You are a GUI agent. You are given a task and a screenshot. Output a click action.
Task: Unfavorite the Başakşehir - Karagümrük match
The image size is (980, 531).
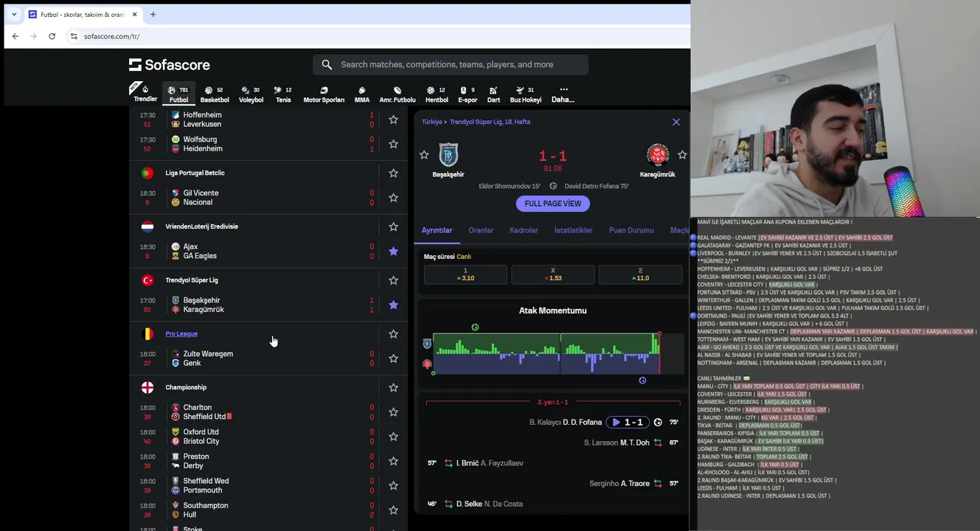point(393,305)
